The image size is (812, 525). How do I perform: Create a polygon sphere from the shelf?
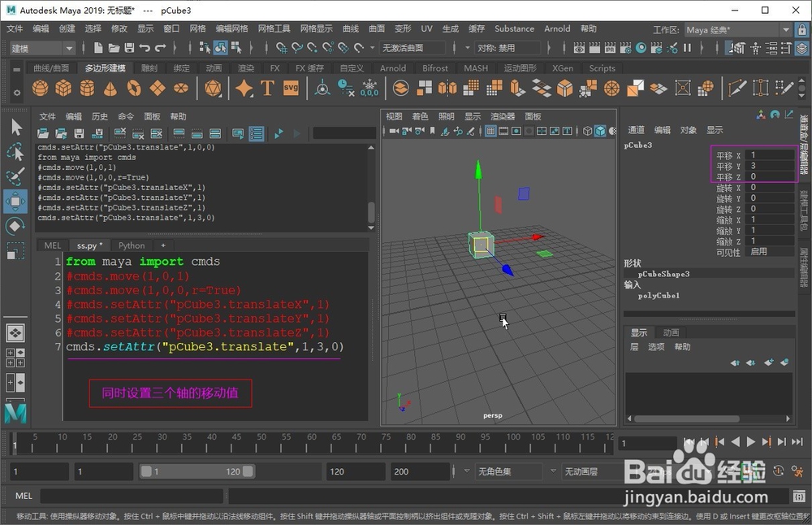point(41,88)
